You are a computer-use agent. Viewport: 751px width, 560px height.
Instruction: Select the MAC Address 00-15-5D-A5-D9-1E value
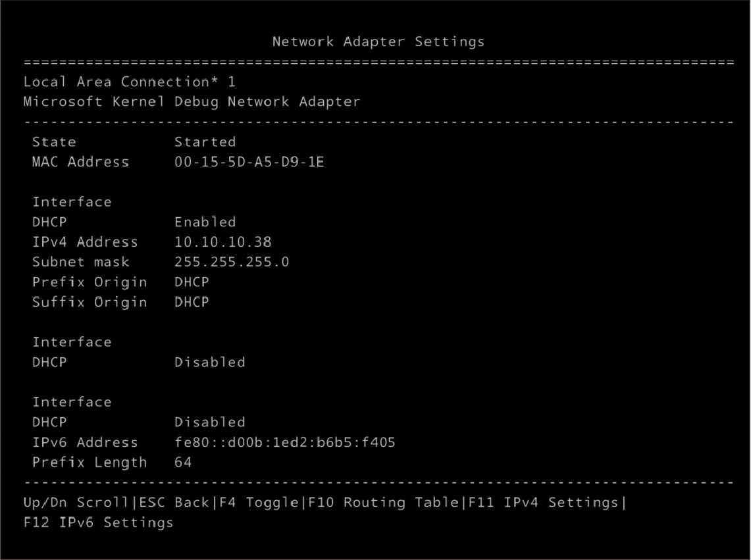(x=249, y=162)
